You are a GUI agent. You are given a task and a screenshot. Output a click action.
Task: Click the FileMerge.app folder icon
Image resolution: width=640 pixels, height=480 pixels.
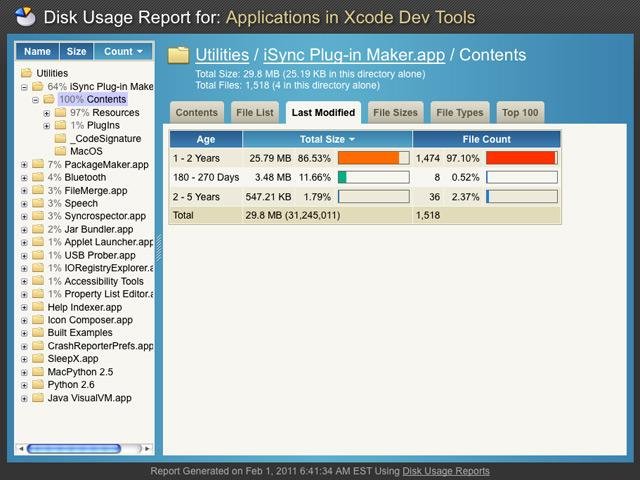pyautogui.click(x=38, y=190)
